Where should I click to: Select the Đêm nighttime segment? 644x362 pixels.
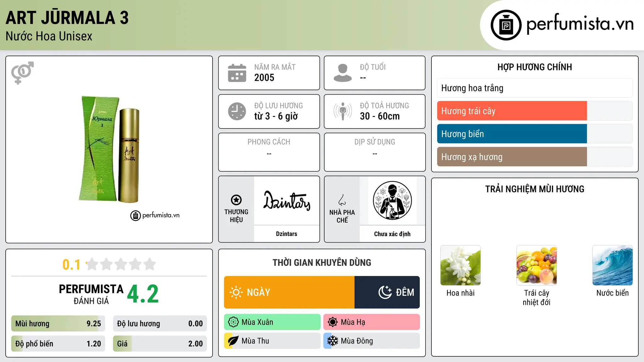pyautogui.click(x=387, y=292)
